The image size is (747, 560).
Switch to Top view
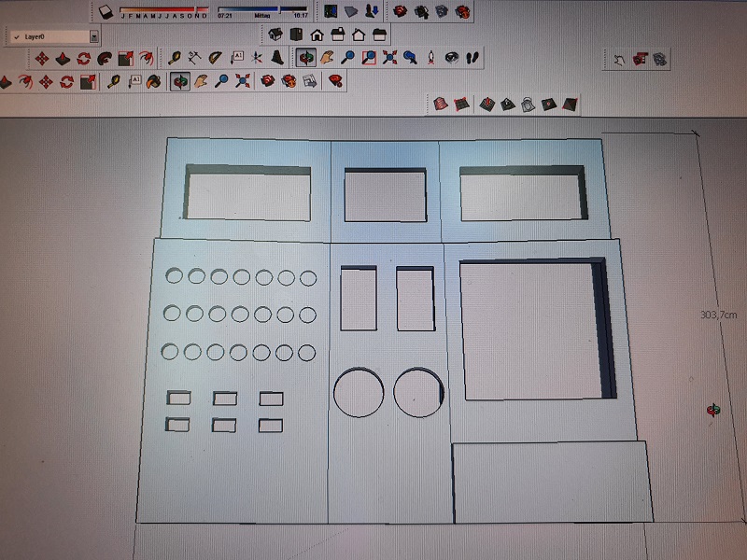pyautogui.click(x=296, y=35)
